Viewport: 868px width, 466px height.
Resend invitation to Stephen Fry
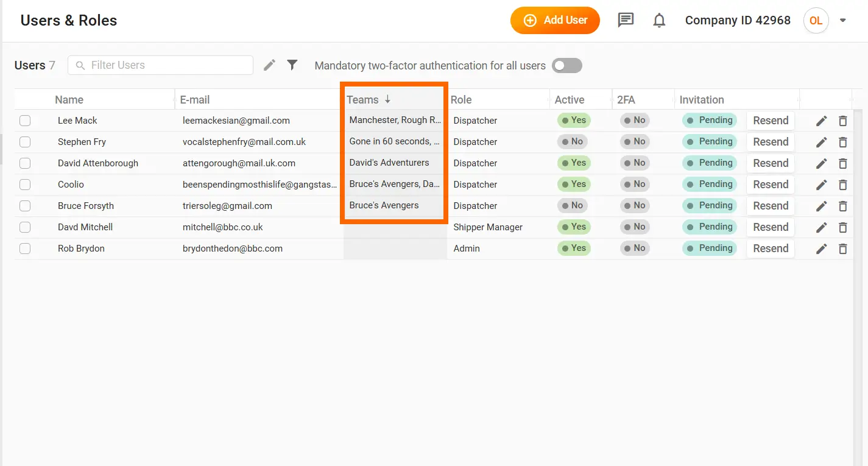point(771,142)
